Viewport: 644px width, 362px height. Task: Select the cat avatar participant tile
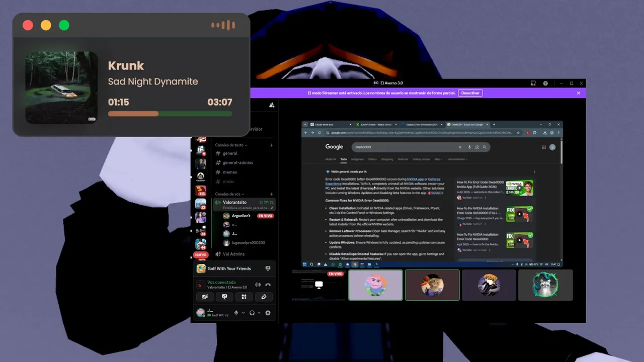coord(432,285)
